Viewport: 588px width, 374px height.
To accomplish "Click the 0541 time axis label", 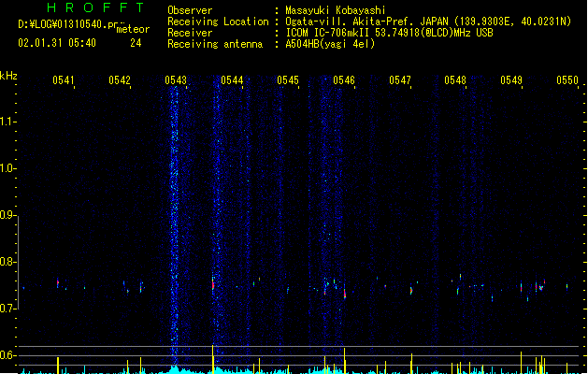I will tap(64, 80).
